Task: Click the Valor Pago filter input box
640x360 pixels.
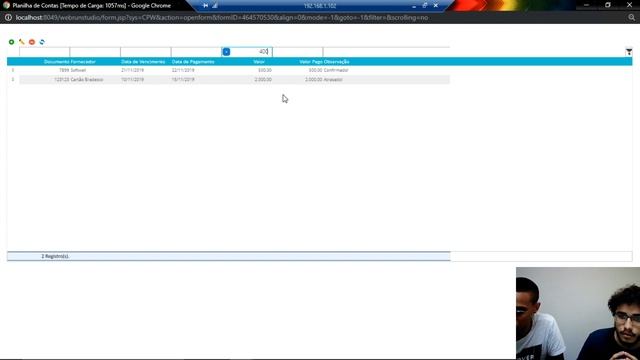Action: pyautogui.click(x=298, y=52)
